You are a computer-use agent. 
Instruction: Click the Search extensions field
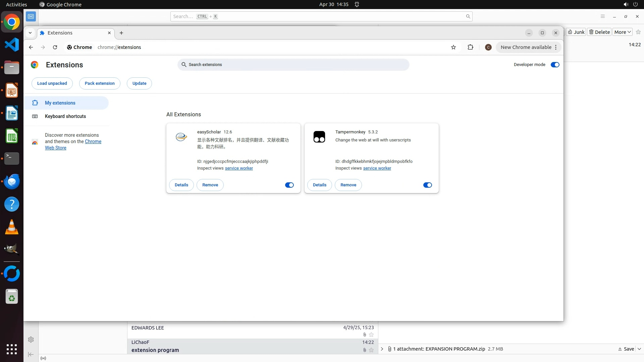[x=293, y=65]
